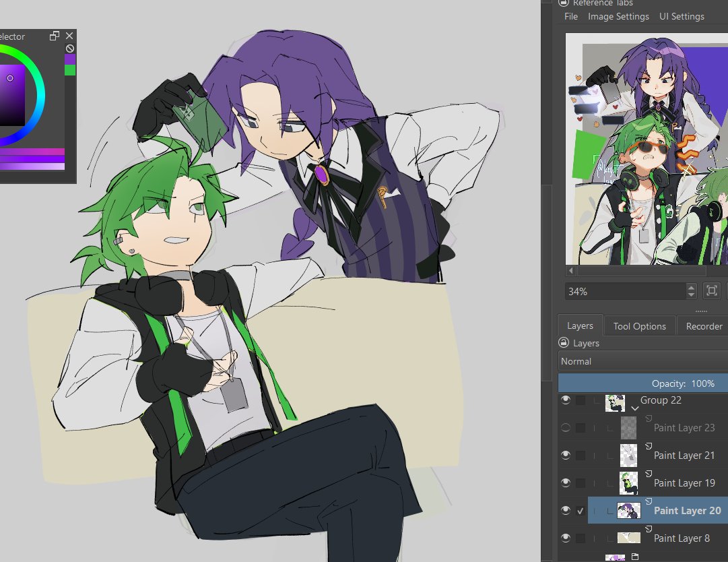Viewport: 728px width, 562px height.
Task: Fit the reference image to view
Action: (x=711, y=290)
